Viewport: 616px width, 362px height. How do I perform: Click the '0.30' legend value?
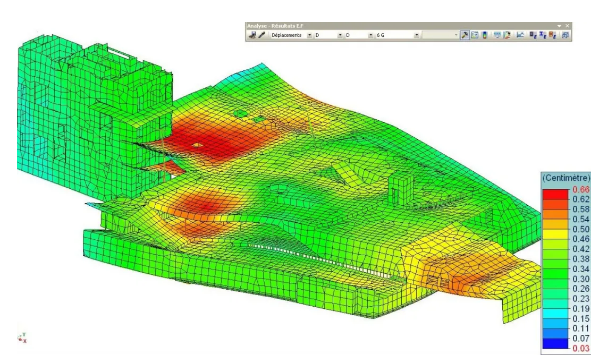point(581,279)
